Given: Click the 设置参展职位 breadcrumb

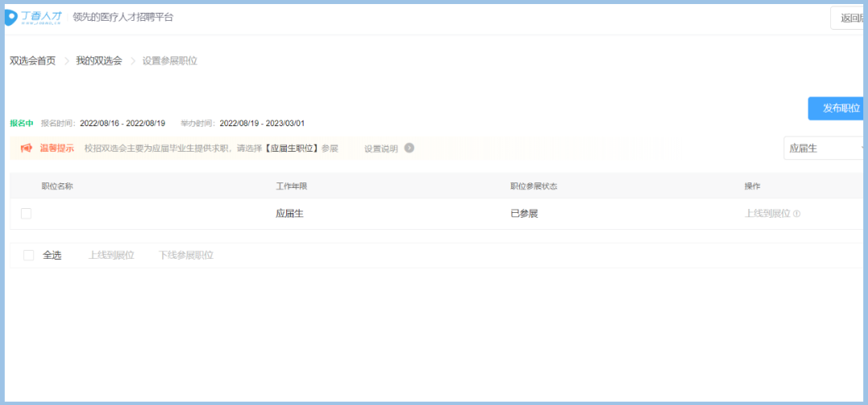Looking at the screenshot, I should [170, 61].
